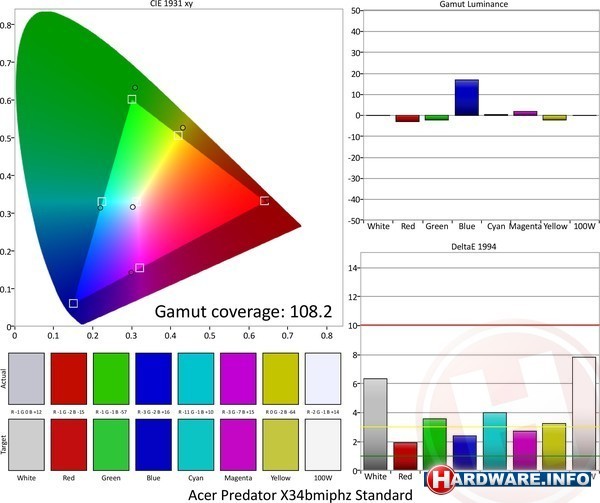Click the 'R-11 G-1 B+10' value label
Image resolution: width=600 pixels, height=503 pixels.
click(196, 412)
